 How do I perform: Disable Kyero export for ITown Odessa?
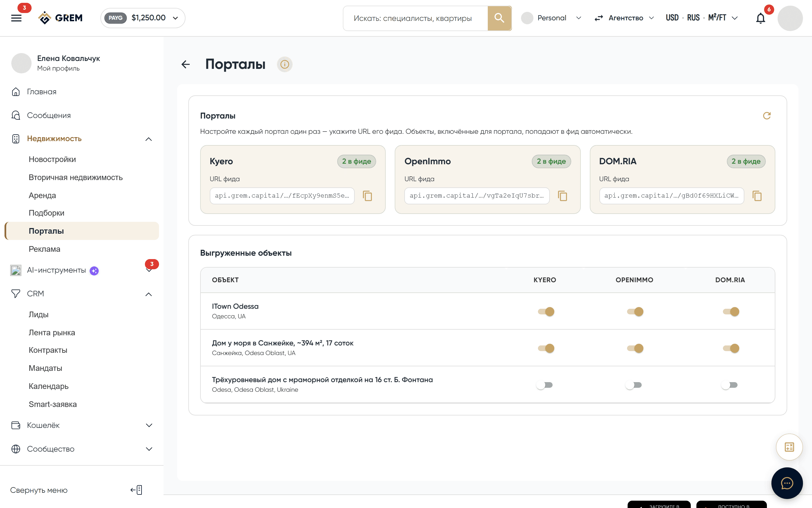(546, 312)
